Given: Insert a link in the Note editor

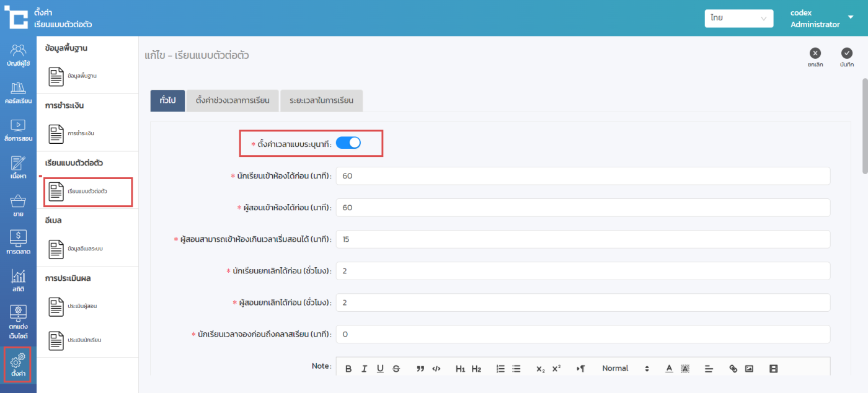Looking at the screenshot, I should [x=733, y=369].
